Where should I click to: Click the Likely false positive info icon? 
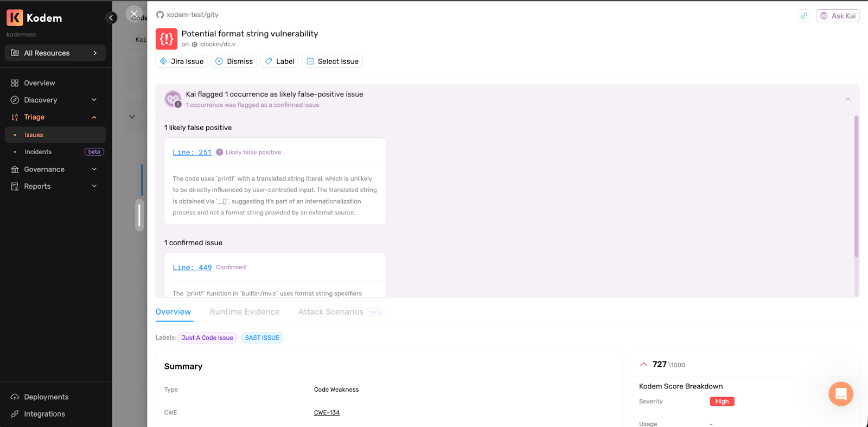220,152
